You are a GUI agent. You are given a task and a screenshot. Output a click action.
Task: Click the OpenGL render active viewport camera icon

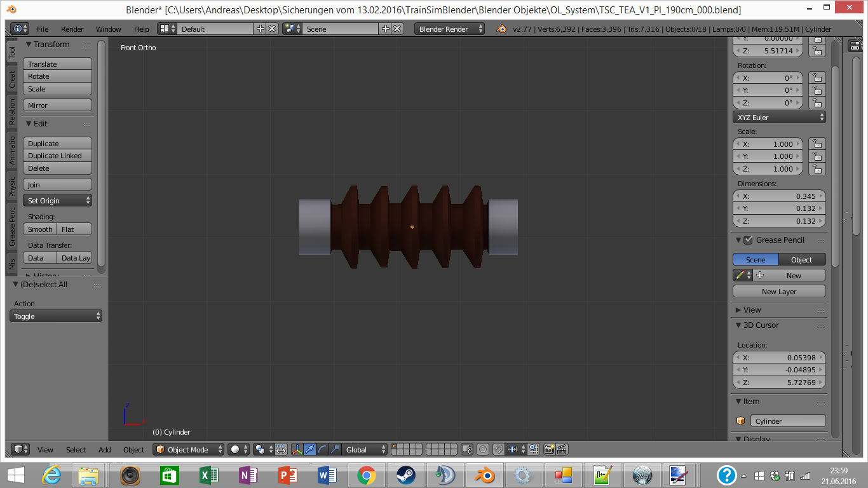[550, 449]
